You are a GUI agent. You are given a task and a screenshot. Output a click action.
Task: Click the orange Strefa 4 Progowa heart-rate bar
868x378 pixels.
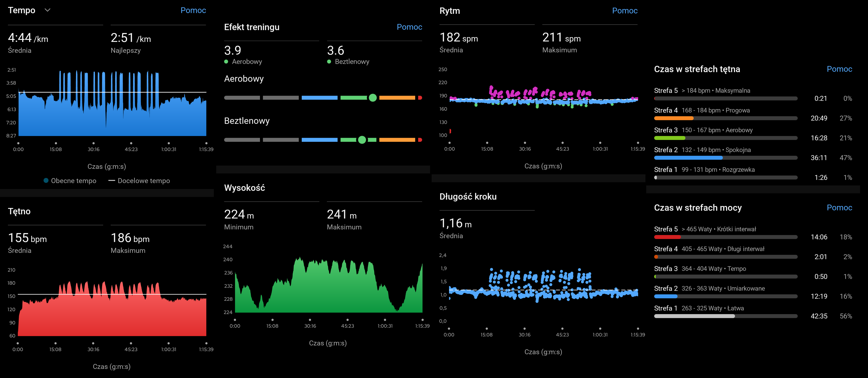click(674, 118)
